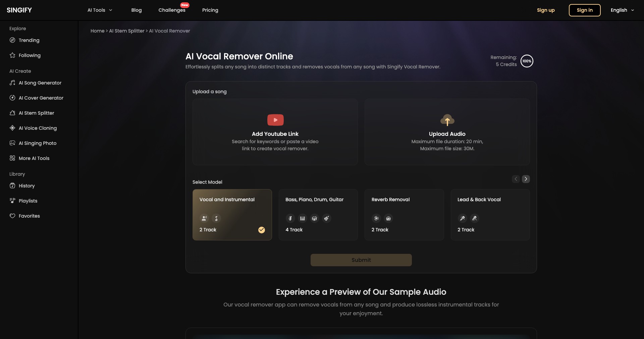Click the Favorites heart icon
This screenshot has height=339, width=644.
tap(12, 216)
